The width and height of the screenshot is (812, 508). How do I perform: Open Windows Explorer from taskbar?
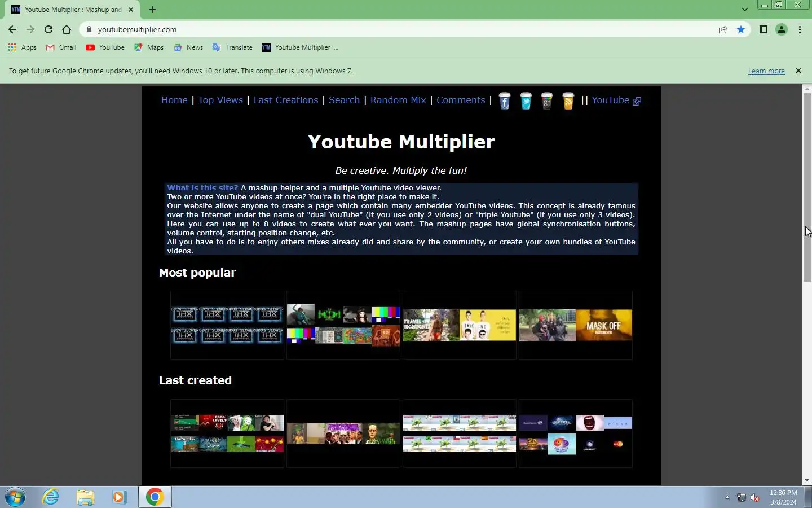tap(85, 497)
